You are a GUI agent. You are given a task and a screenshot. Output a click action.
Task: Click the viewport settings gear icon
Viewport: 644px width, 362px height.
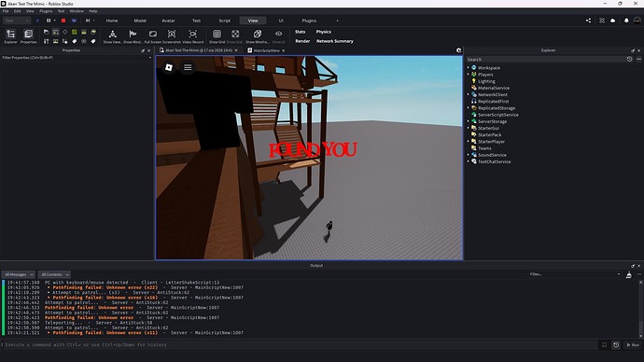pos(459,50)
